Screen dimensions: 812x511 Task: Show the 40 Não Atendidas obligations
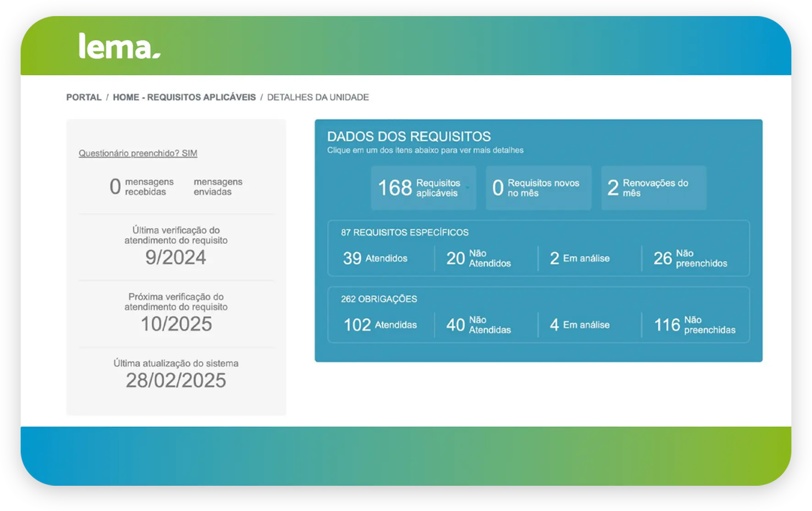[x=478, y=325]
